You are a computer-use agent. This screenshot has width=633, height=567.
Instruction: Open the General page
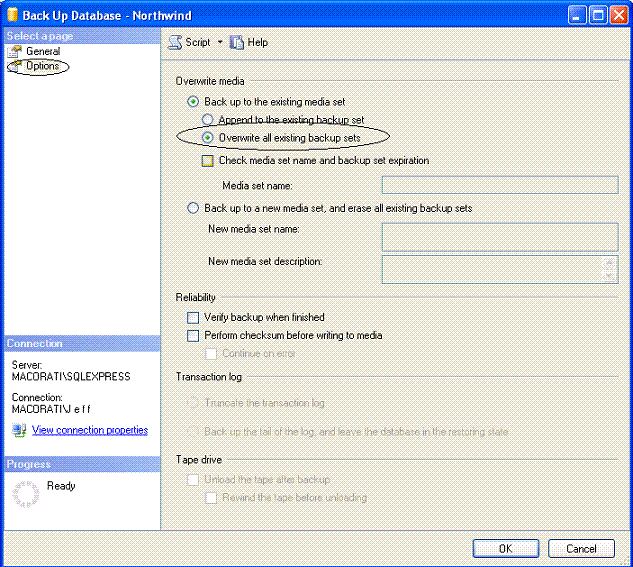[x=43, y=51]
